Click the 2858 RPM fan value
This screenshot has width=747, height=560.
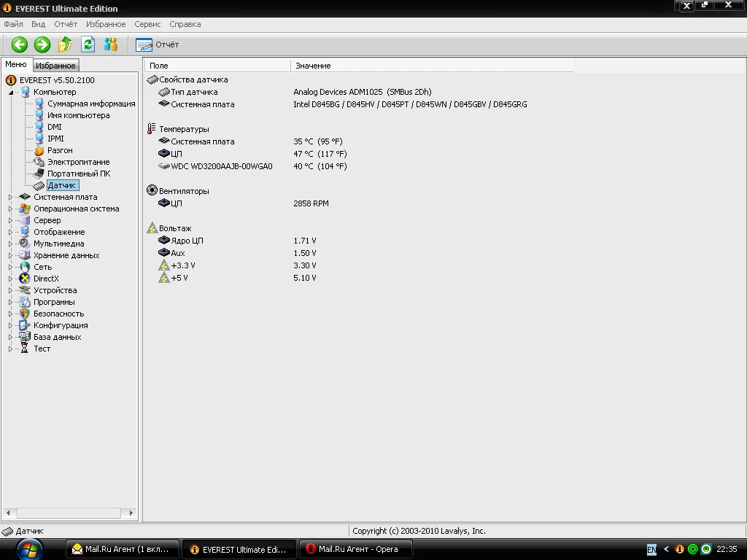pos(311,203)
